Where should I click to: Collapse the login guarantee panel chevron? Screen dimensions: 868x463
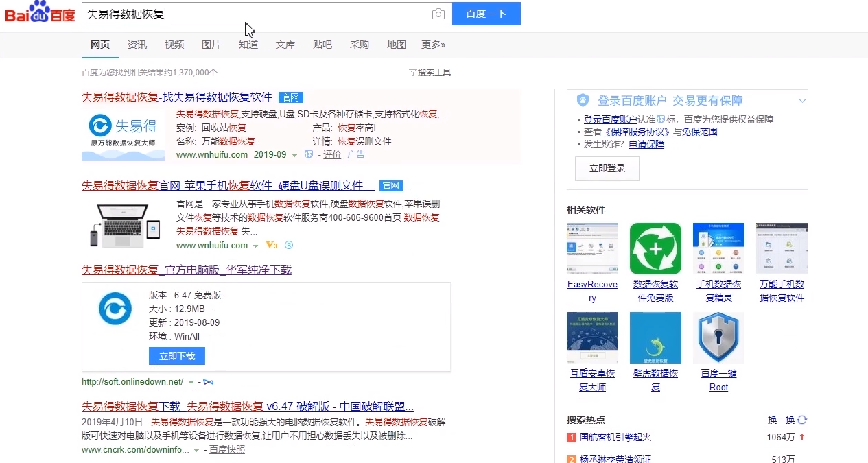pos(802,100)
